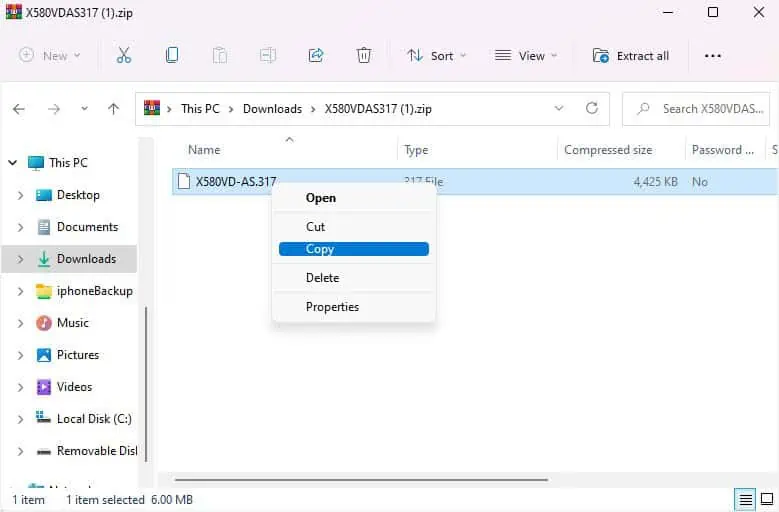Go up one folder with Up arrow
The image size is (779, 512).
[x=114, y=109]
